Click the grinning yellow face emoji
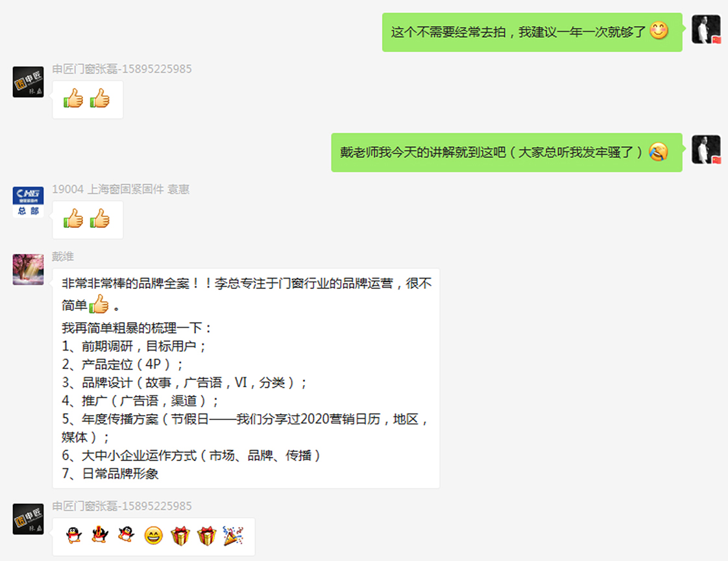Viewport: 728px width, 561px height. click(x=153, y=536)
